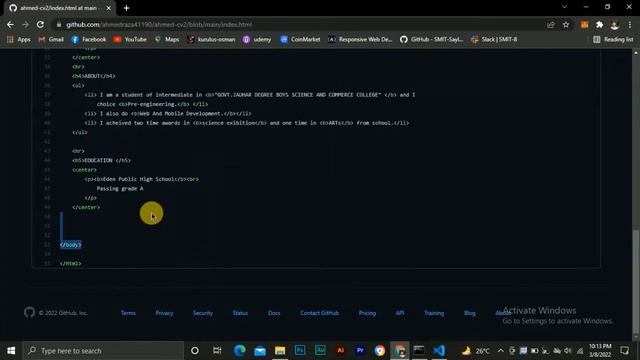Close the ahmed-cv2 index.html tab
Viewport: 640px width, 360px height.
[109, 8]
